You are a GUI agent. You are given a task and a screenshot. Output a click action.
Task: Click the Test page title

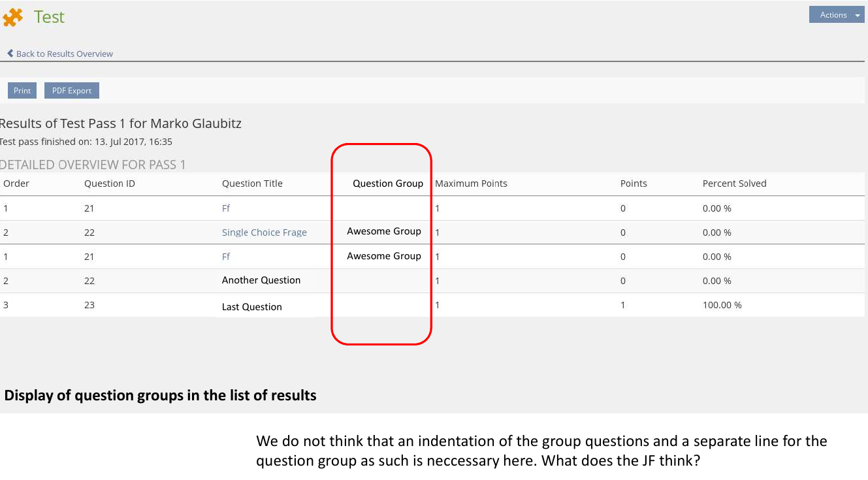coord(49,17)
